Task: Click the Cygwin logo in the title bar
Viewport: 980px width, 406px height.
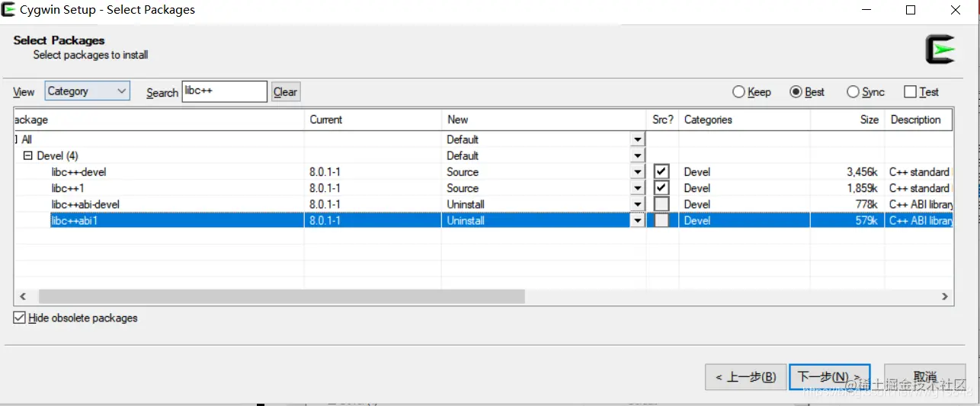Action: click(9, 10)
